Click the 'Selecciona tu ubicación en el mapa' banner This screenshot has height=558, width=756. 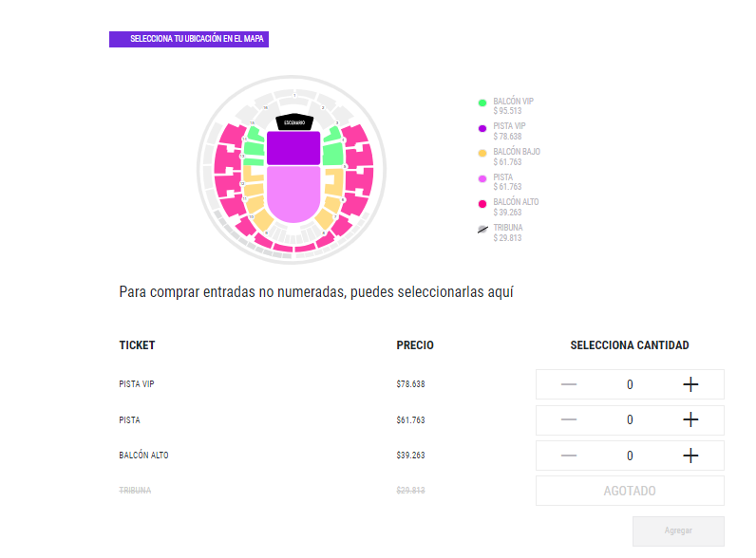[x=189, y=40]
